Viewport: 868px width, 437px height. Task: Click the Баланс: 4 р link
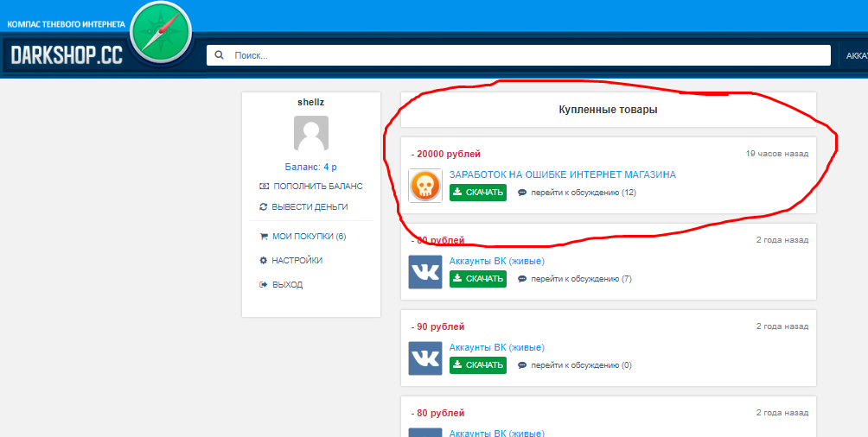311,167
